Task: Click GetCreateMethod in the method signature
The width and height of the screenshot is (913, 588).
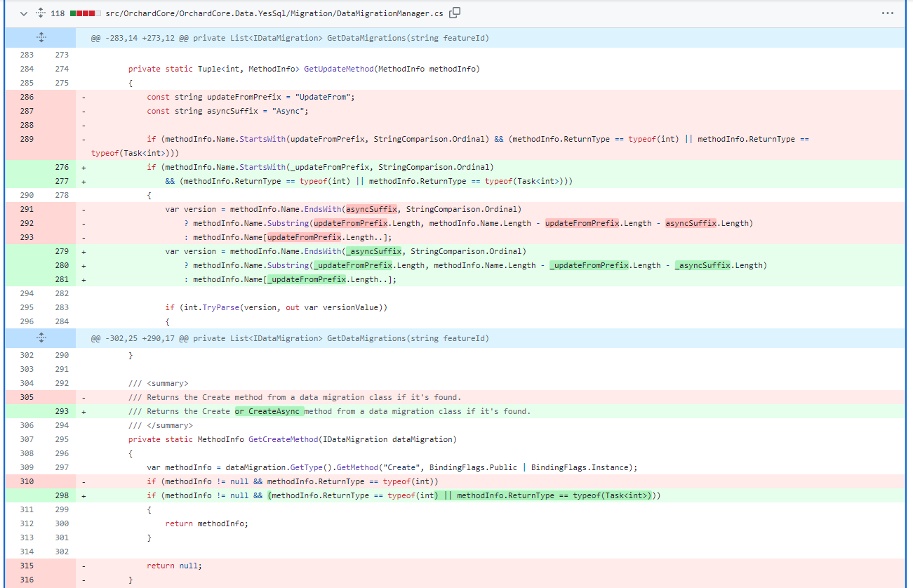Action: [284, 439]
